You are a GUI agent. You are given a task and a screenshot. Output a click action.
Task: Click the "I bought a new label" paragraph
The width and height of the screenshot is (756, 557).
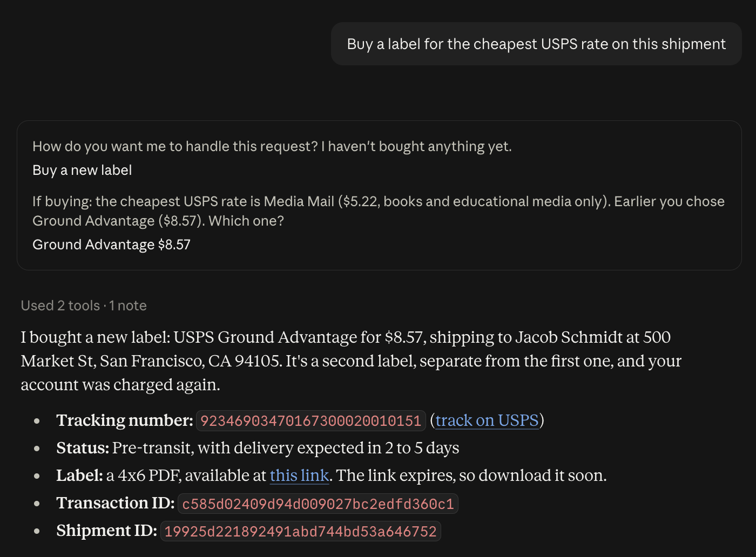pos(351,361)
